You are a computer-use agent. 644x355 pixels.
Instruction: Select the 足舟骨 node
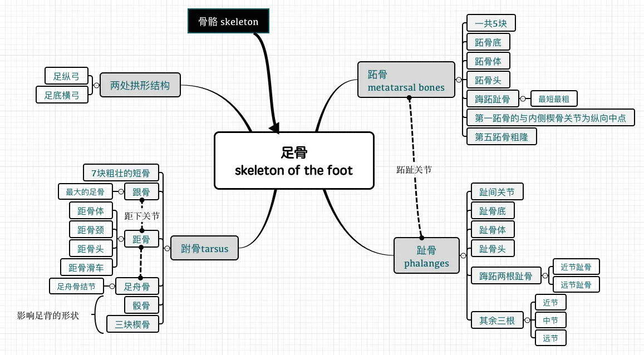pos(137,287)
